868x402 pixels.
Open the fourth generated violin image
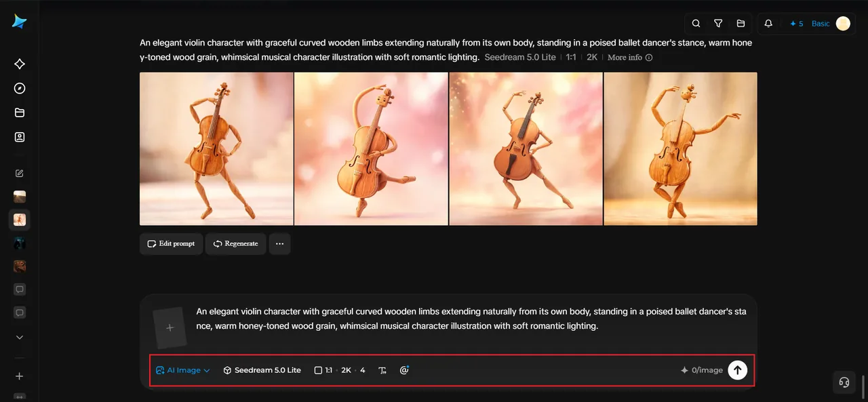point(681,148)
